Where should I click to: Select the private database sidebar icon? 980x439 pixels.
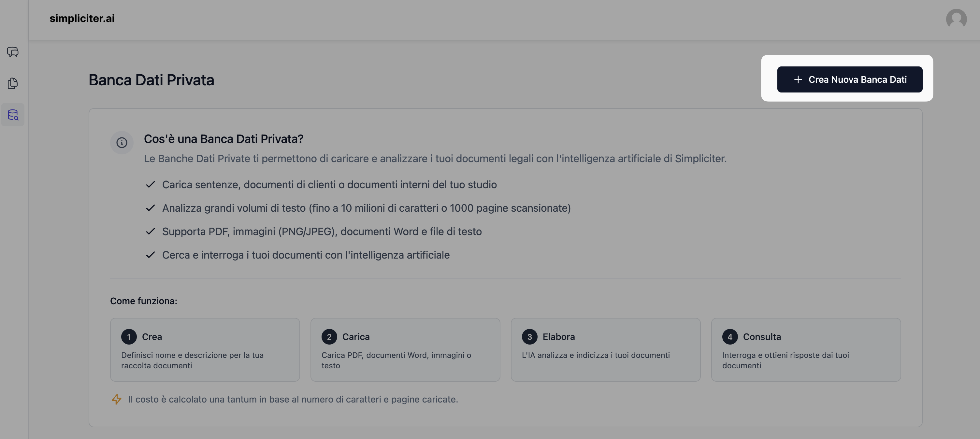[13, 115]
